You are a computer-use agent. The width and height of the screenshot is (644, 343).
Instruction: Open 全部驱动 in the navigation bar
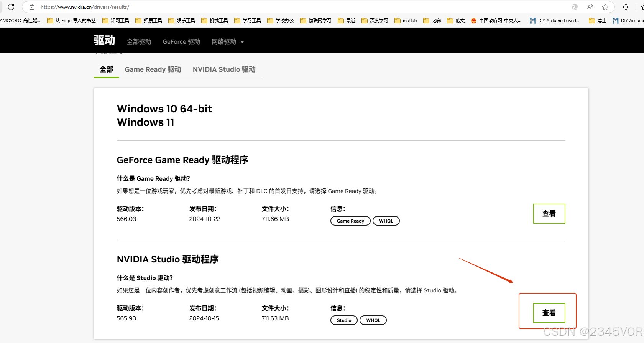139,41
